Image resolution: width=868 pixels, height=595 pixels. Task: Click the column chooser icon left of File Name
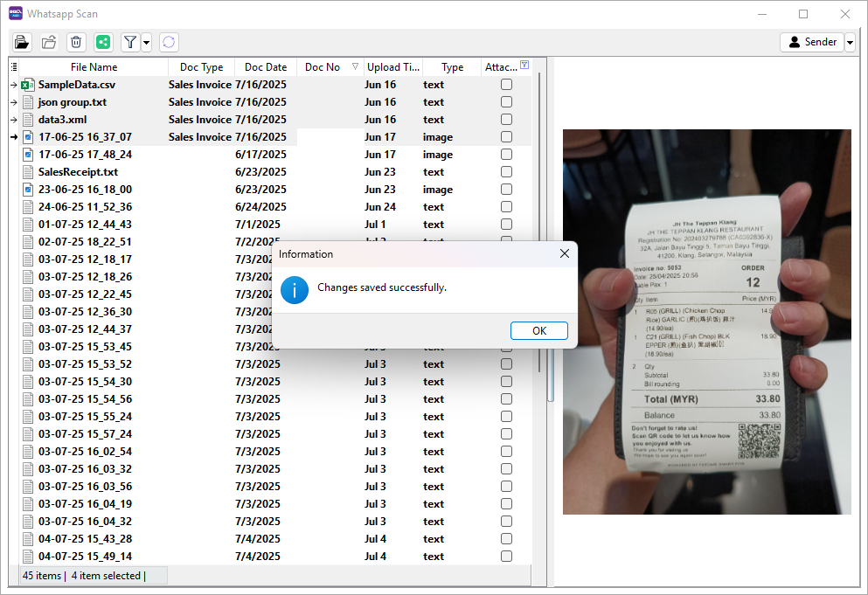(x=14, y=67)
